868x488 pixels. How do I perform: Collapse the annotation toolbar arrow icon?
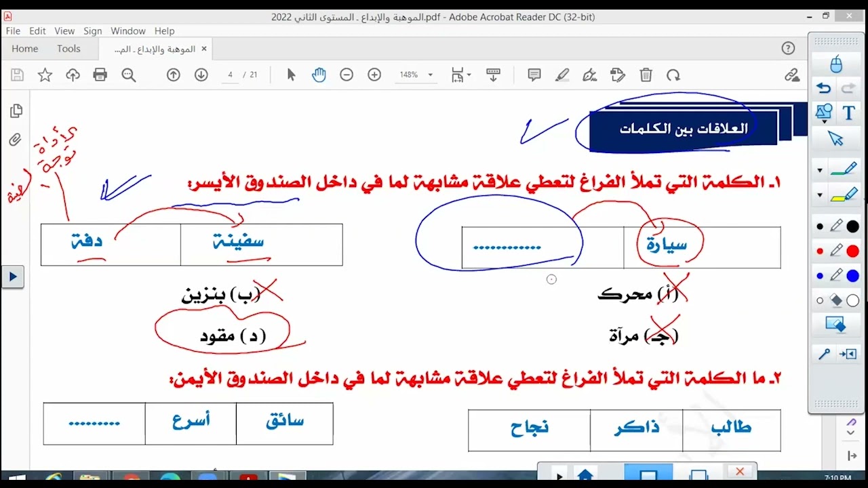pos(848,354)
